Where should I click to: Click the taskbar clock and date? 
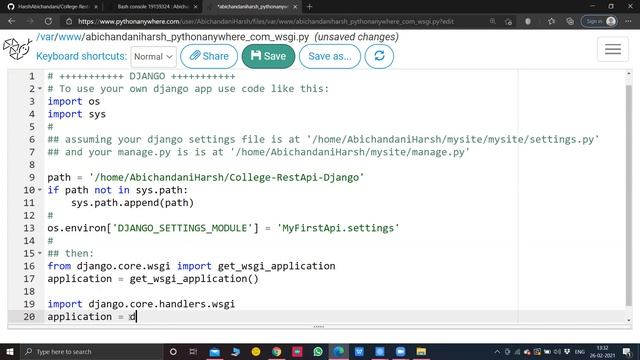coord(602,351)
